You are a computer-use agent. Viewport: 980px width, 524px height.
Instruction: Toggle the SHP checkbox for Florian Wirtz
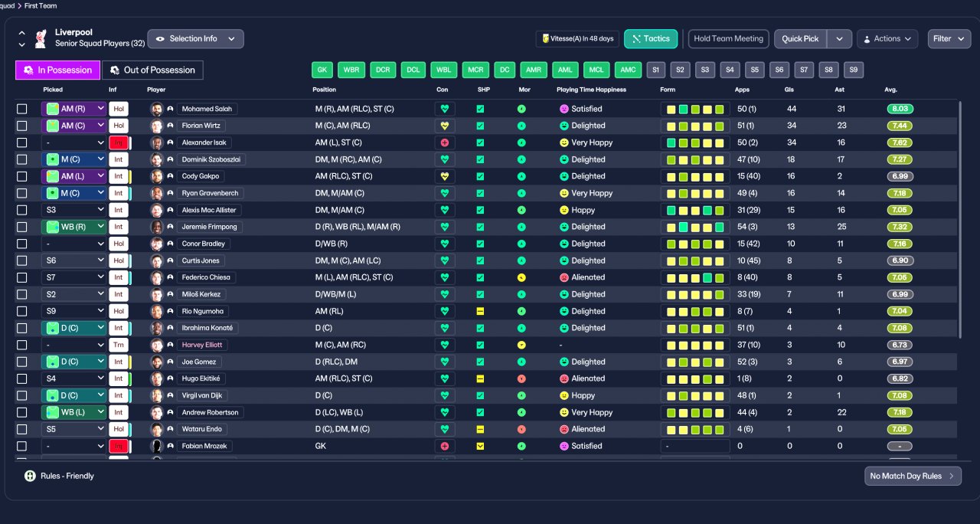(480, 126)
